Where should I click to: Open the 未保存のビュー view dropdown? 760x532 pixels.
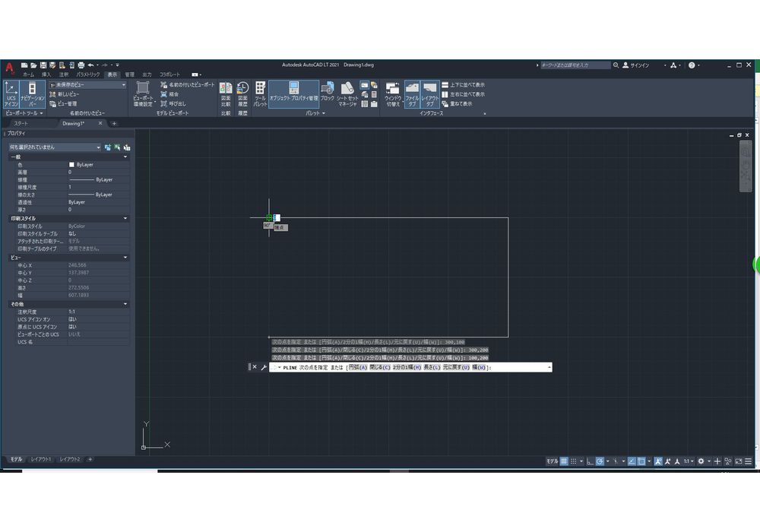click(x=87, y=85)
